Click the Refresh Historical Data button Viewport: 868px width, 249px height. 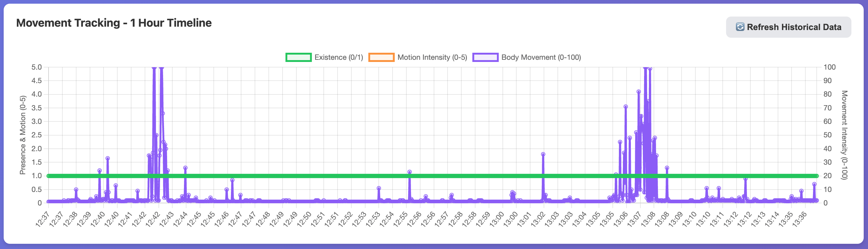click(788, 27)
